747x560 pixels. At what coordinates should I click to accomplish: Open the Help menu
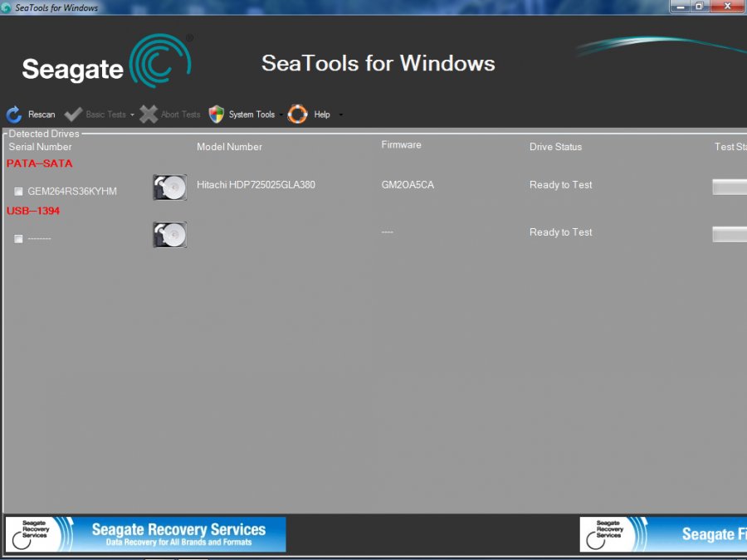[322, 114]
